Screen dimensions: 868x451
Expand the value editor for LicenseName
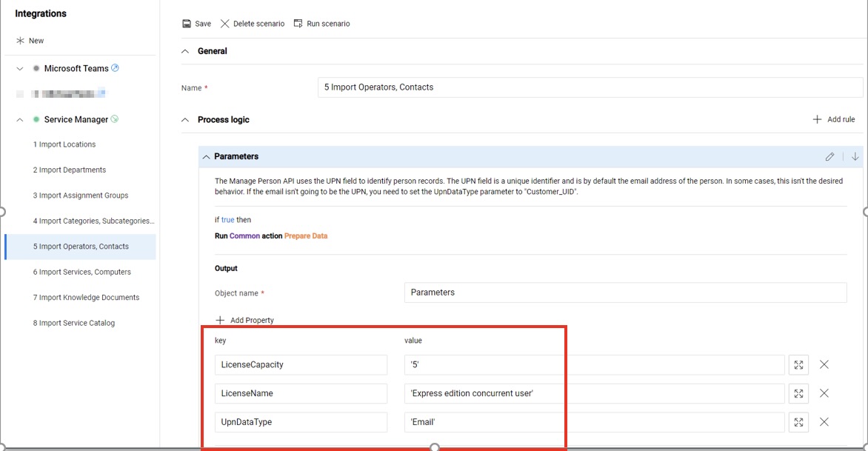798,393
